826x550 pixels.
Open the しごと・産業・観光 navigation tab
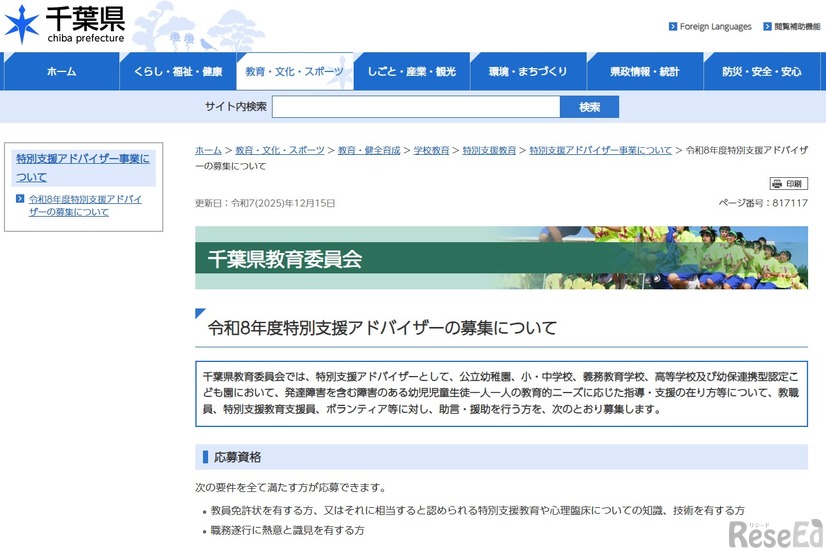point(411,71)
